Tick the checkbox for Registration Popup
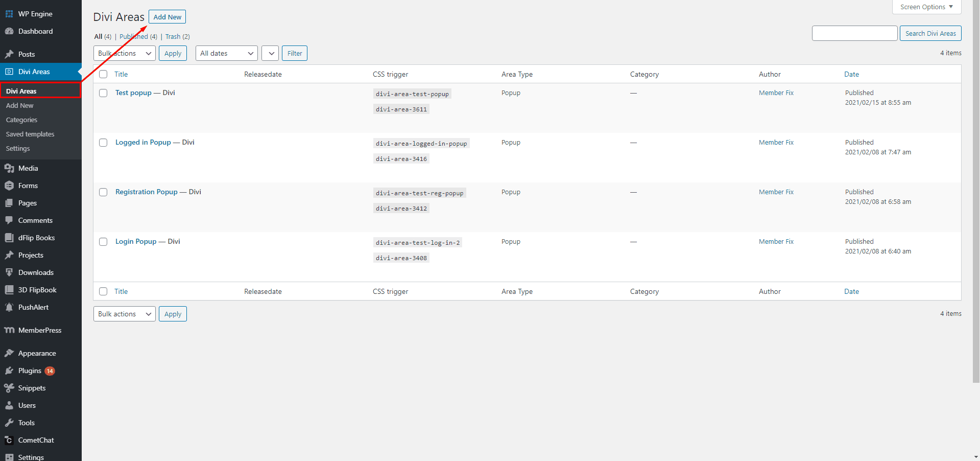This screenshot has width=980, height=461. click(x=103, y=192)
